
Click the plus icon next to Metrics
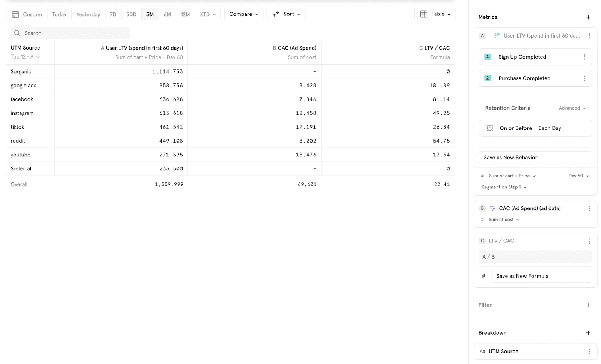(588, 17)
